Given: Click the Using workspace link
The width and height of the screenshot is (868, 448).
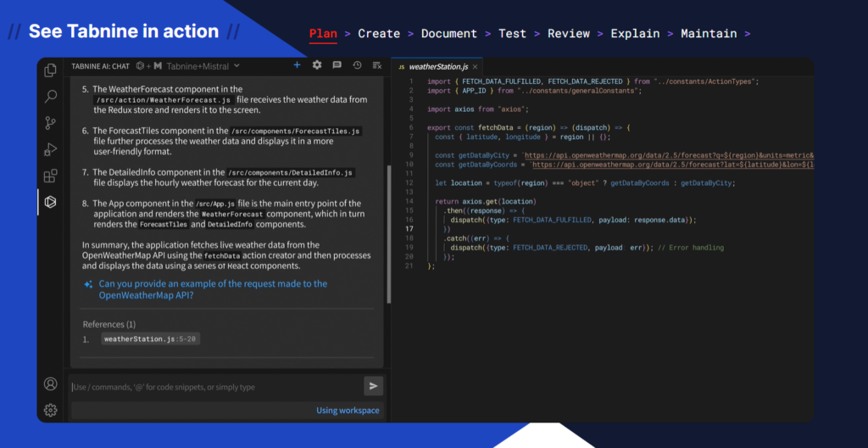Looking at the screenshot, I should click(348, 411).
